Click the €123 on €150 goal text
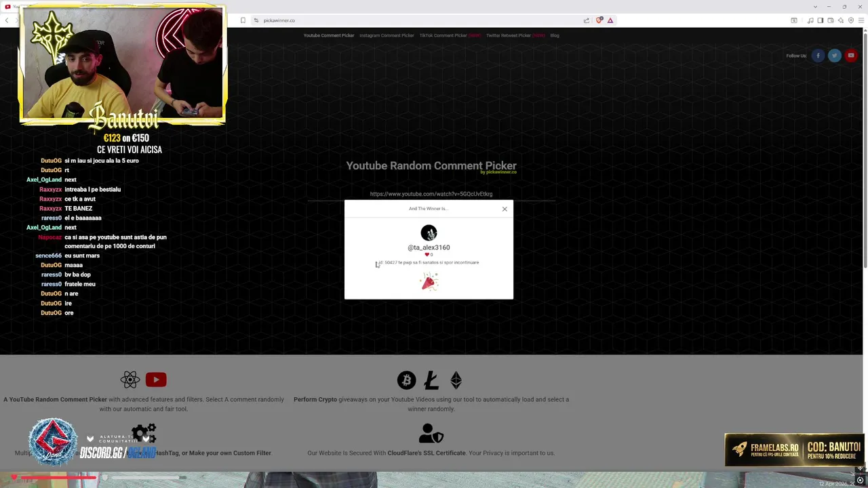Viewport: 868px width, 488px height. coord(126,138)
